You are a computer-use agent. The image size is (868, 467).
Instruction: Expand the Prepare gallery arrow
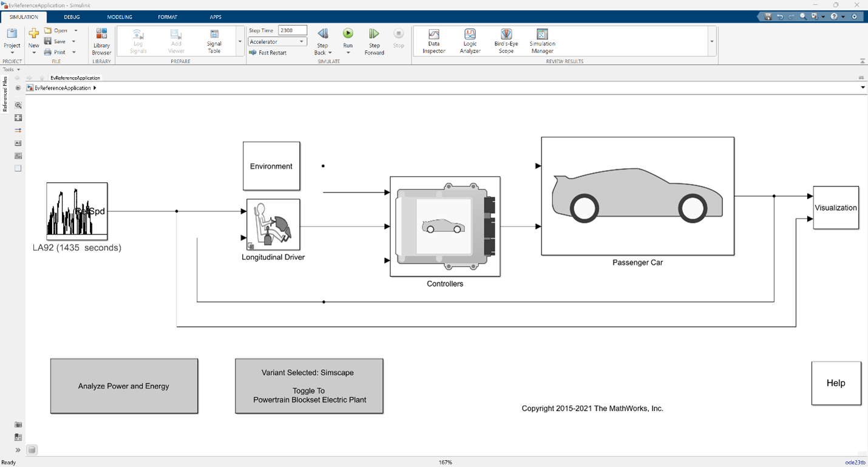240,41
